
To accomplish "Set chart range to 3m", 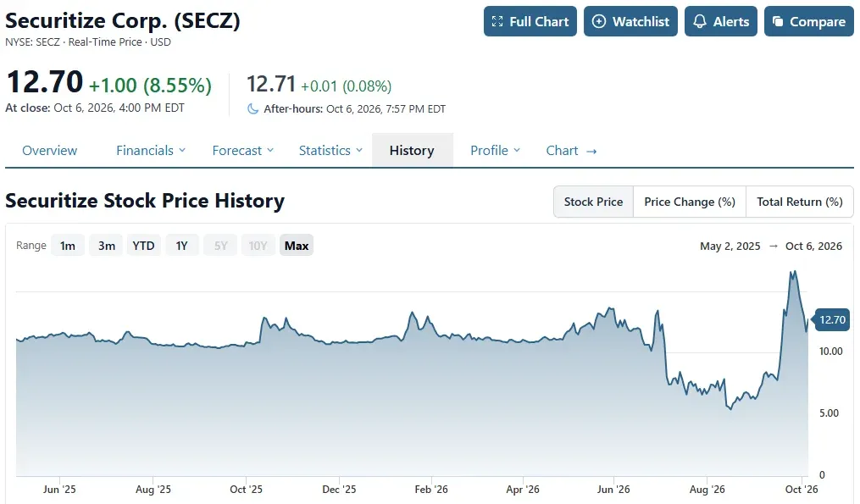I will click(x=107, y=246).
